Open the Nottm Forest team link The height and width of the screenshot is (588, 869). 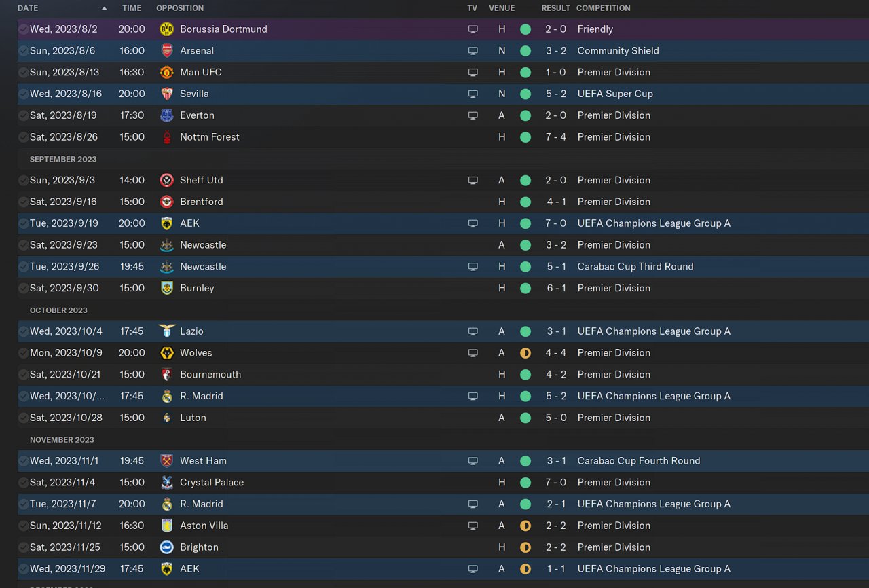point(209,137)
